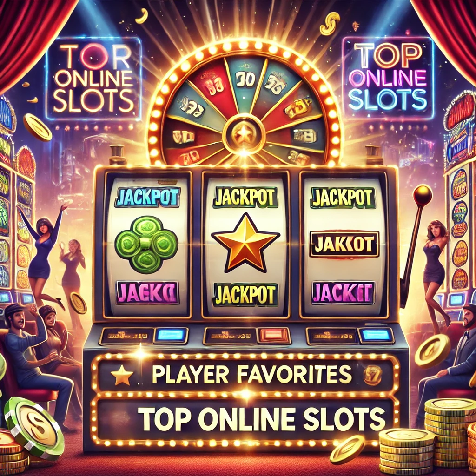Pull the slot machine lever knob

click(422, 195)
